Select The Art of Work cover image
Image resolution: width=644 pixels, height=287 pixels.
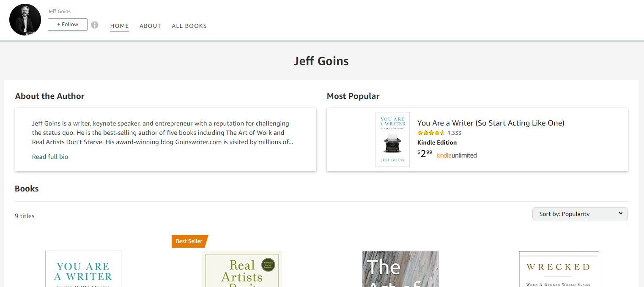coord(400,269)
